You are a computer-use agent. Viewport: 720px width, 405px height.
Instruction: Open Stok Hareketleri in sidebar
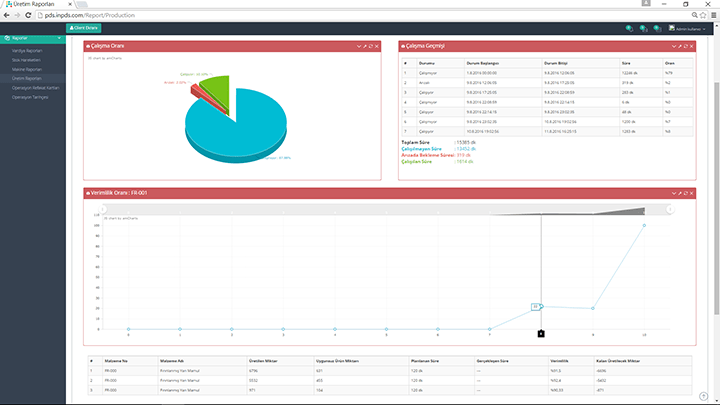(x=26, y=60)
